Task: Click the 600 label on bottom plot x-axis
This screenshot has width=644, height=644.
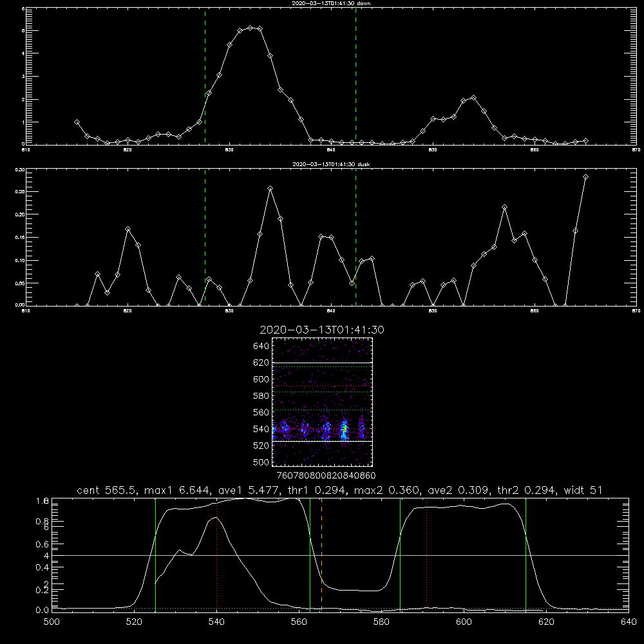Action: pyautogui.click(x=464, y=622)
